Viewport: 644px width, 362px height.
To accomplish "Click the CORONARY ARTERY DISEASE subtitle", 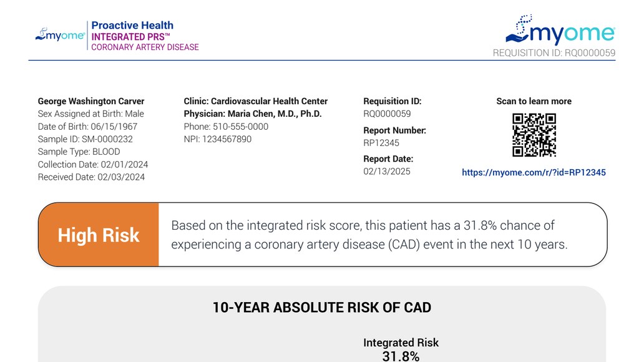I will click(145, 47).
